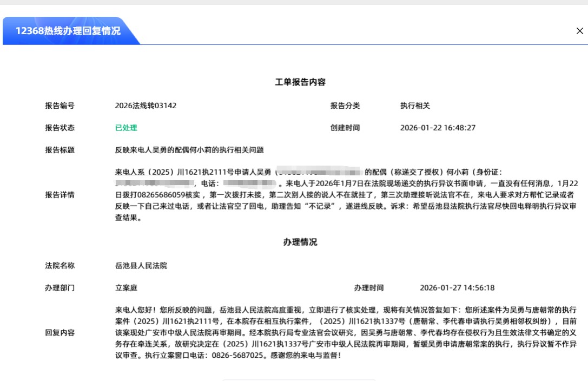Image resolution: width=588 pixels, height=381 pixels.
Task: Select the 工单报告内容 section header
Action: pyautogui.click(x=299, y=82)
